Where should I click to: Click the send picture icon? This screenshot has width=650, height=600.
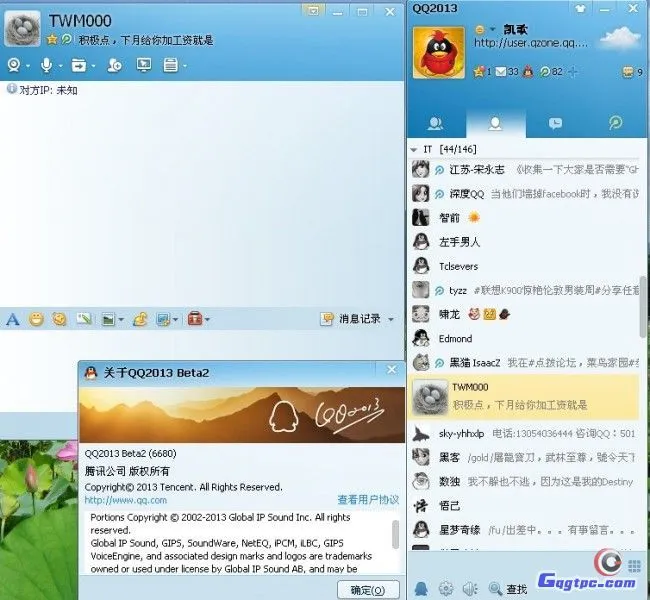108,319
